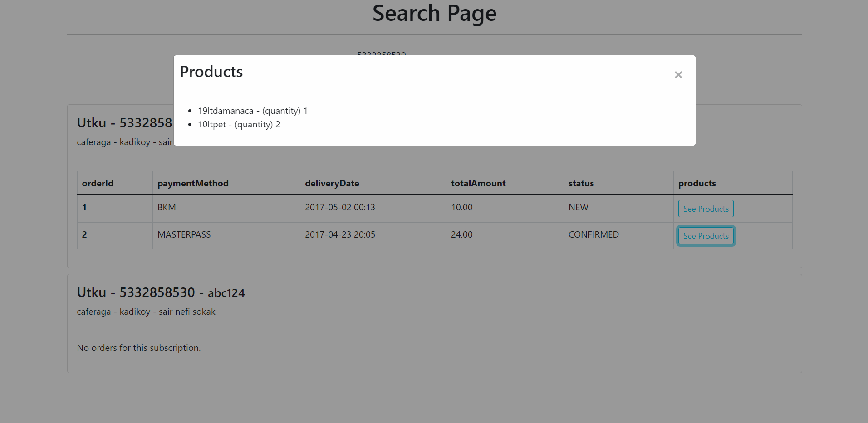Click the NEW status cell
Viewport: 868px width, 423px height.
[578, 207]
